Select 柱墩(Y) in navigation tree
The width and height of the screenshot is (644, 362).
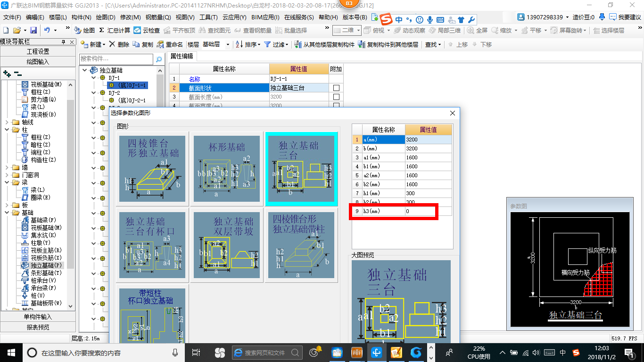pyautogui.click(x=37, y=243)
